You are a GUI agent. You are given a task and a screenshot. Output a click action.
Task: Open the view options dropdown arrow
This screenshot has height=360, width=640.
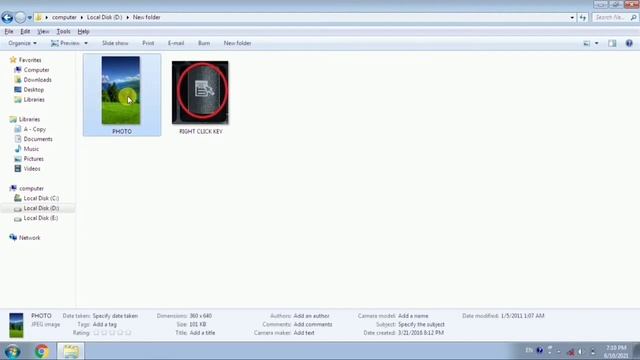click(x=596, y=43)
